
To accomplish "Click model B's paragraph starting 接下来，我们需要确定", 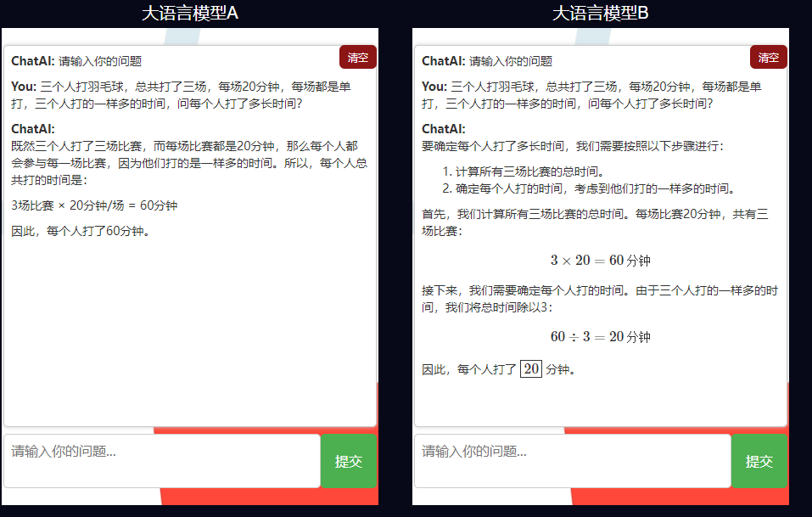I will point(600,299).
